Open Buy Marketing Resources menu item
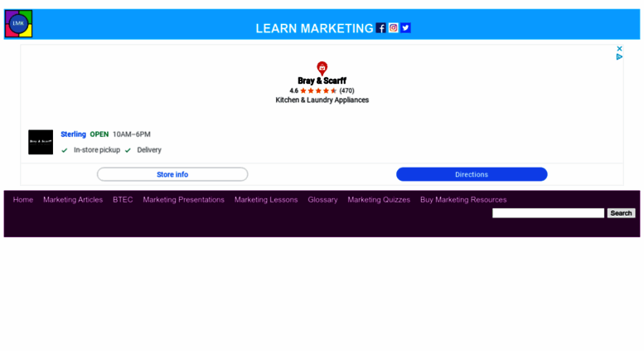The height and width of the screenshot is (351, 644). click(463, 200)
